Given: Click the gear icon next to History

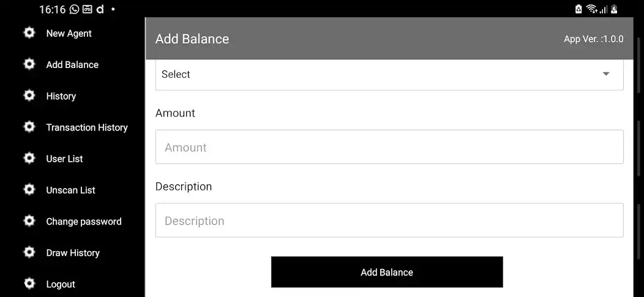Looking at the screenshot, I should pyautogui.click(x=29, y=96).
